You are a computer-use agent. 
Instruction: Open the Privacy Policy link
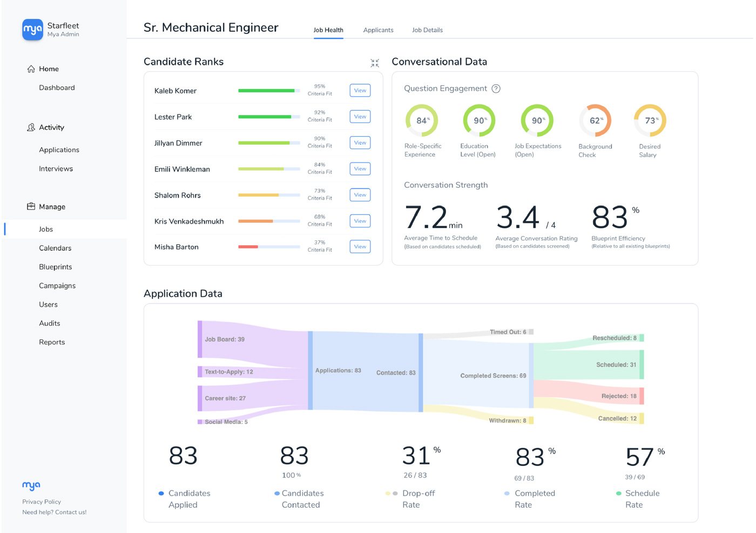click(x=42, y=502)
